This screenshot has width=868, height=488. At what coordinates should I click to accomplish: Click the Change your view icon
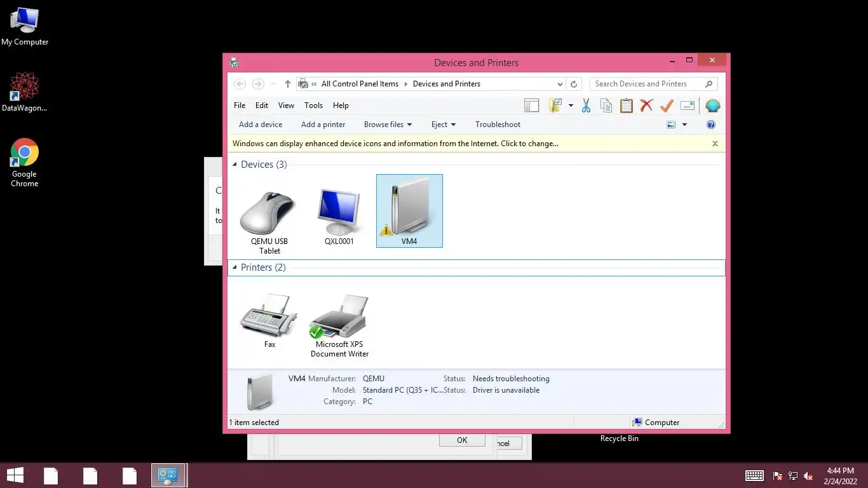pyautogui.click(x=671, y=125)
